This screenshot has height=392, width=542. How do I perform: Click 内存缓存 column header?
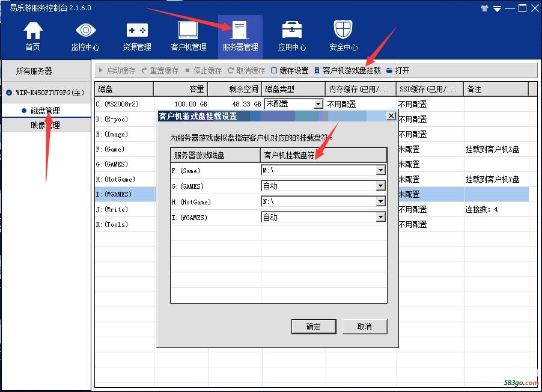[361, 89]
